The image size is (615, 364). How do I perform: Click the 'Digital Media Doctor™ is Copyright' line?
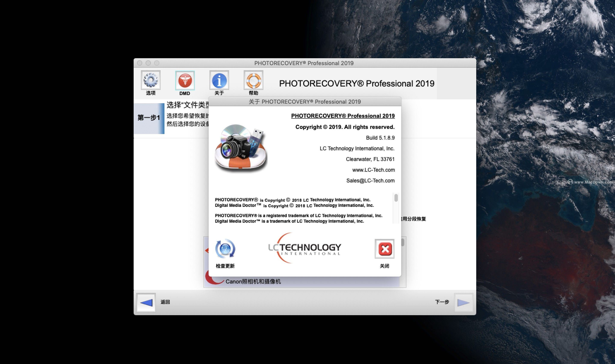pyautogui.click(x=294, y=206)
